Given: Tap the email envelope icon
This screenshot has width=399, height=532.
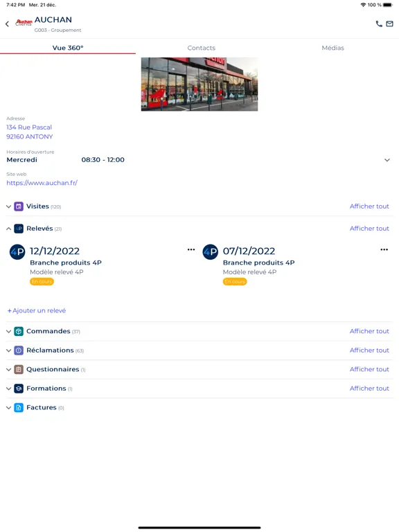Looking at the screenshot, I should click(389, 24).
